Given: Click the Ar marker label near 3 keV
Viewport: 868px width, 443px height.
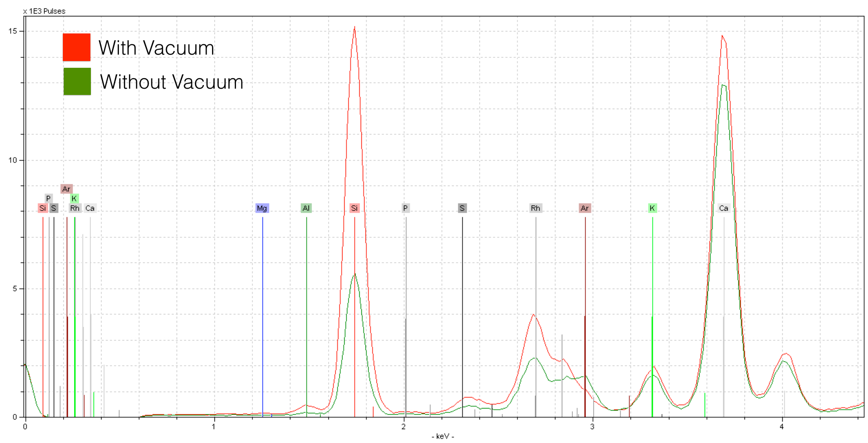Looking at the screenshot, I should (x=585, y=208).
